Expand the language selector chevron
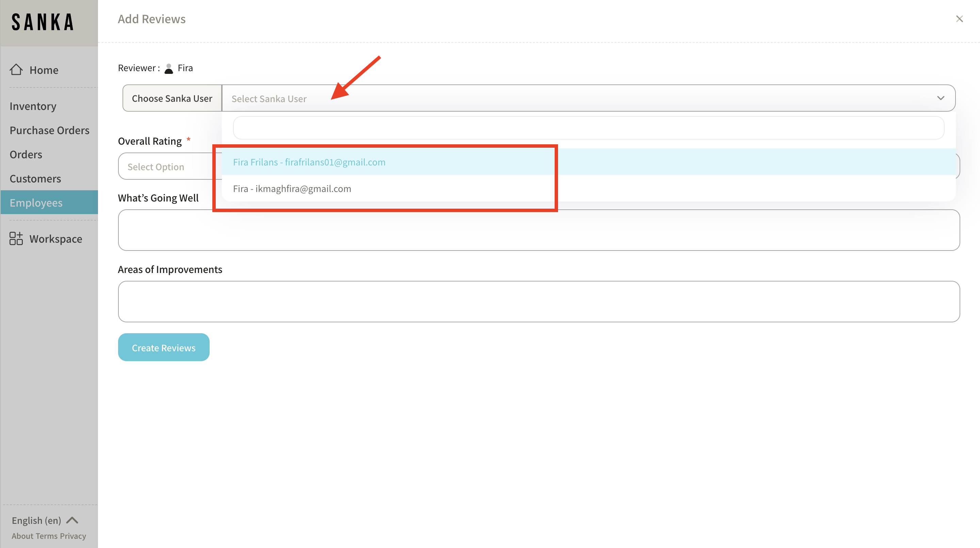The height and width of the screenshot is (548, 980). pyautogui.click(x=72, y=520)
